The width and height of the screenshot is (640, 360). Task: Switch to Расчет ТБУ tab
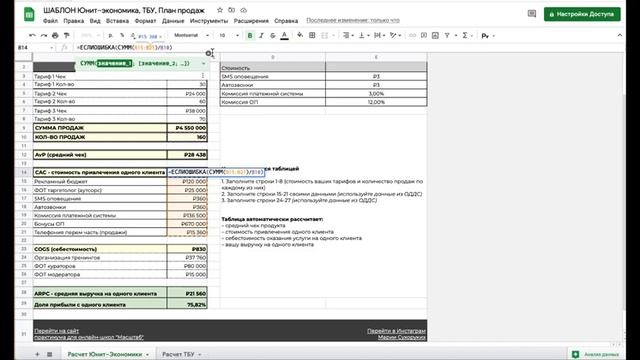[x=178, y=354]
